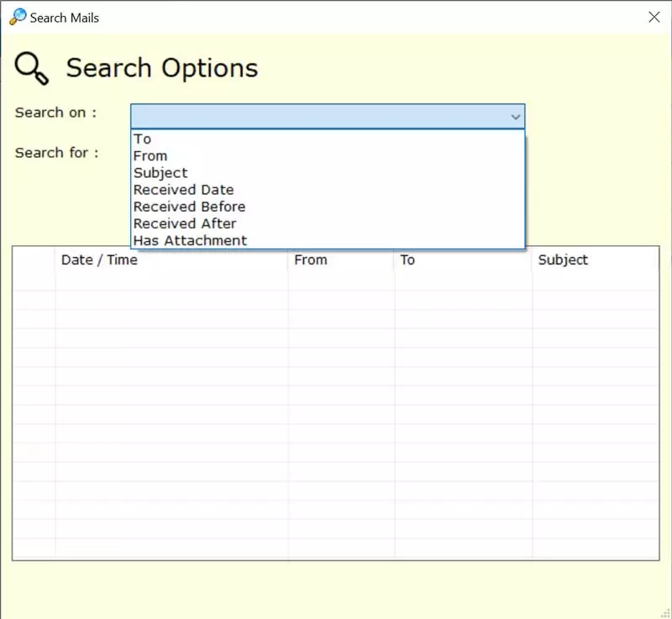Click the To column header in results table

click(x=407, y=260)
